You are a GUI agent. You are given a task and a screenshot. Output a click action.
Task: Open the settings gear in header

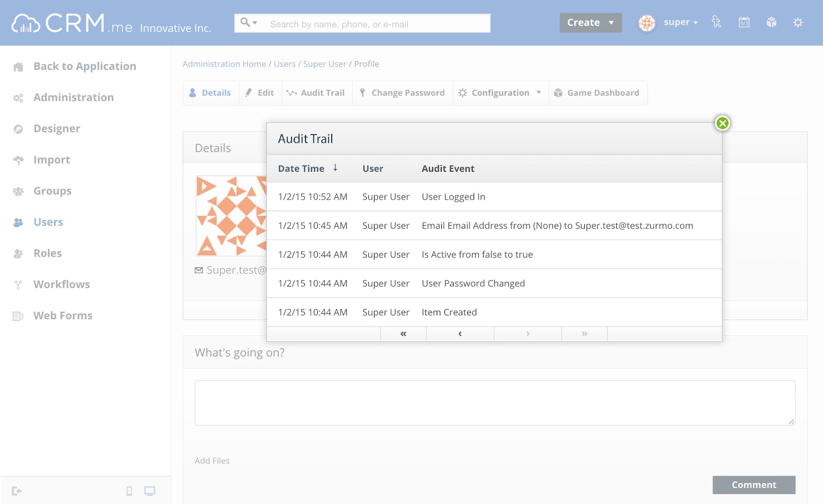coord(798,22)
